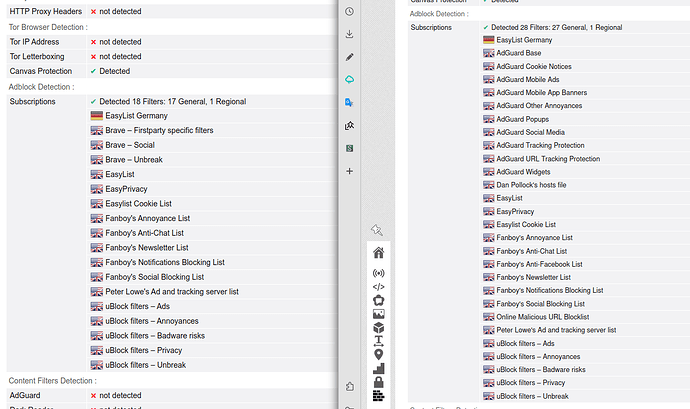Click red X beside Tor IP Address

point(93,42)
